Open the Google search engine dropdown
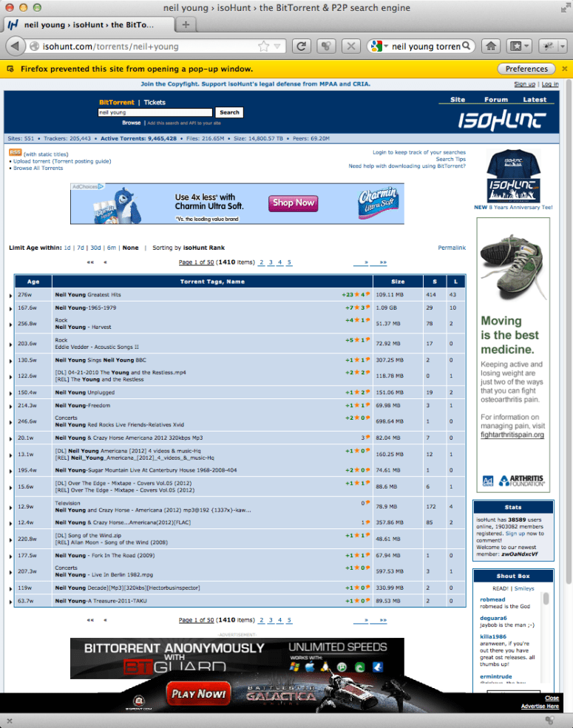Viewport: 573px width, 728px height. [378, 47]
